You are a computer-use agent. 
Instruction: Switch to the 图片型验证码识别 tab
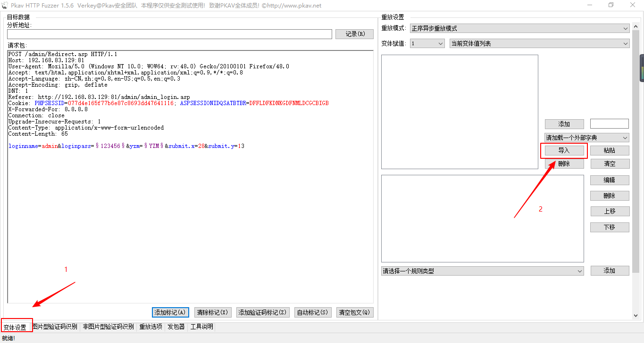pos(55,326)
